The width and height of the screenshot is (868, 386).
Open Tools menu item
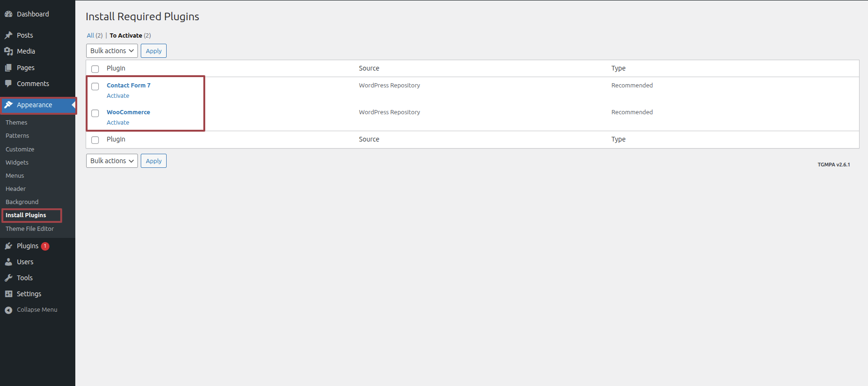pyautogui.click(x=24, y=278)
